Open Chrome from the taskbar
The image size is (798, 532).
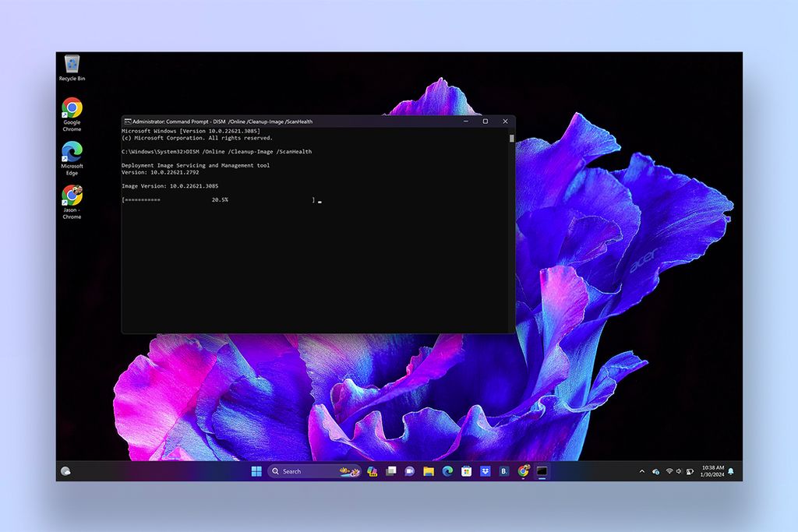pos(524,471)
